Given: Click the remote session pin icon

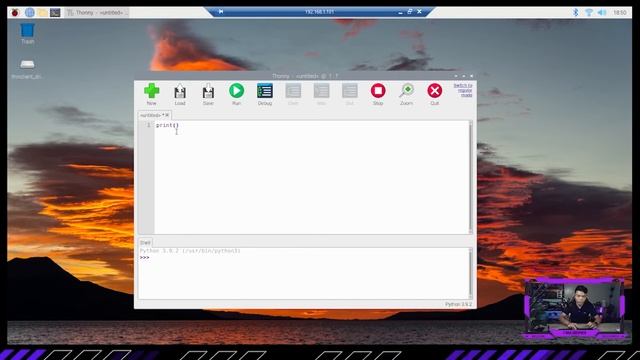Looking at the screenshot, I should tap(221, 11).
